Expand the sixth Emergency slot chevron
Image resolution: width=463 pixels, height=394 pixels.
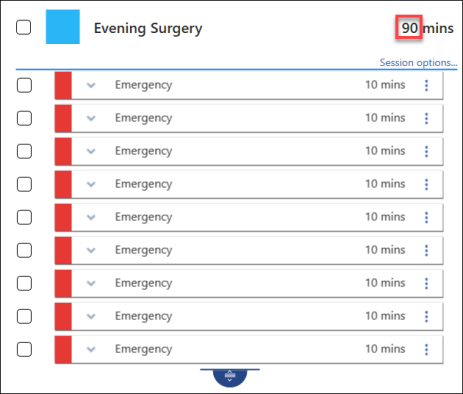91,250
